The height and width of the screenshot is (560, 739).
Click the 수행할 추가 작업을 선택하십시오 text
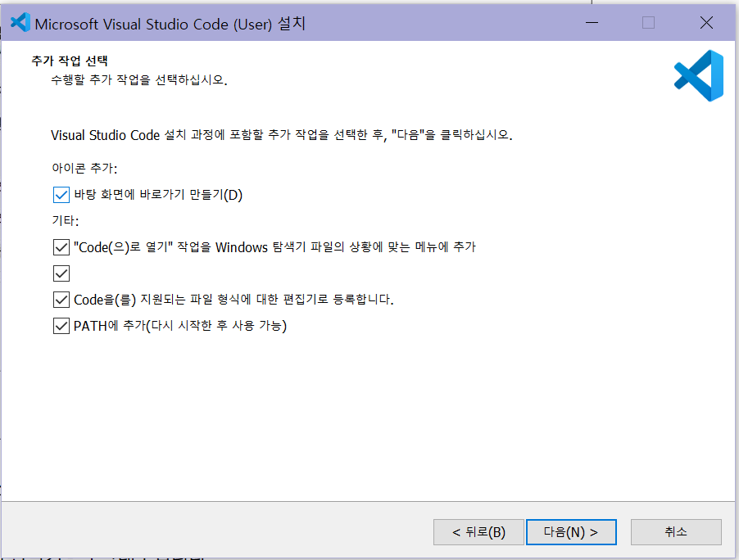click(139, 79)
